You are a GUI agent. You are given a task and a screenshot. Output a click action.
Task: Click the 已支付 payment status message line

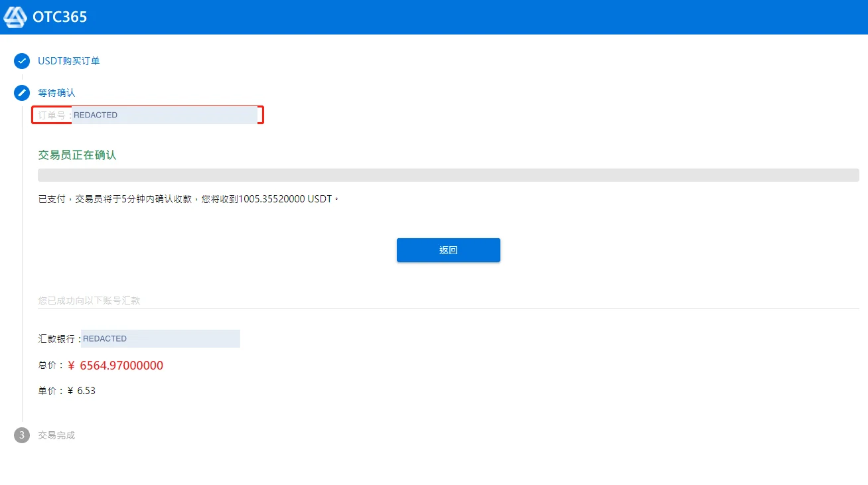pos(188,199)
